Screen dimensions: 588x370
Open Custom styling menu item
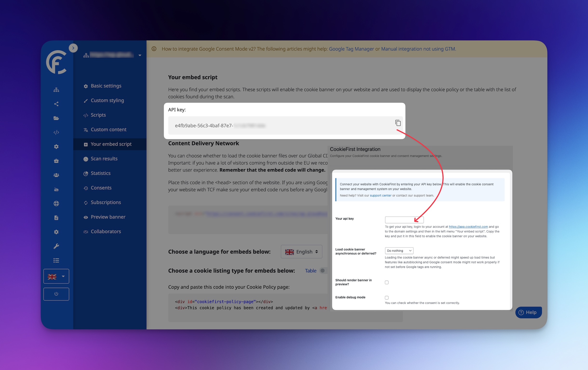[x=107, y=101]
